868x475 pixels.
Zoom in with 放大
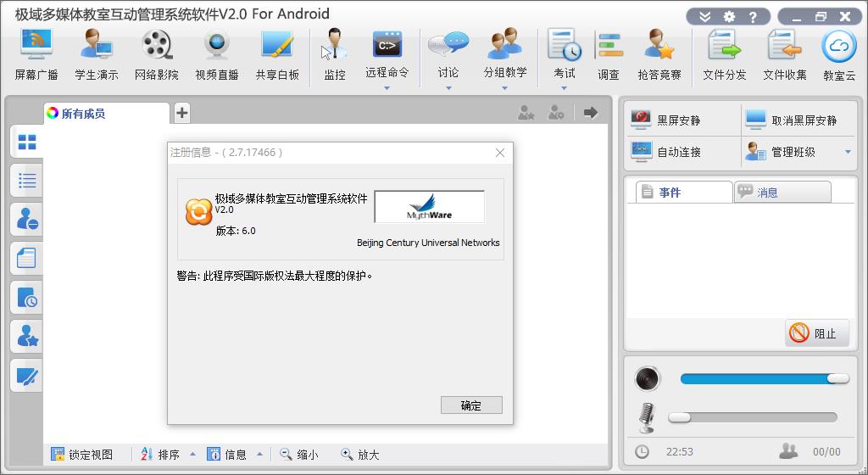pos(359,455)
